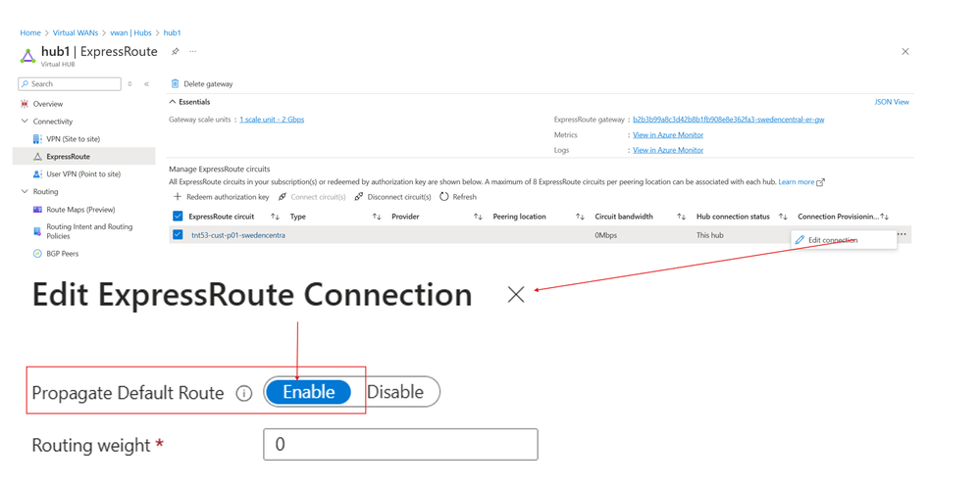Open VPN (Site to site) page

(x=74, y=138)
